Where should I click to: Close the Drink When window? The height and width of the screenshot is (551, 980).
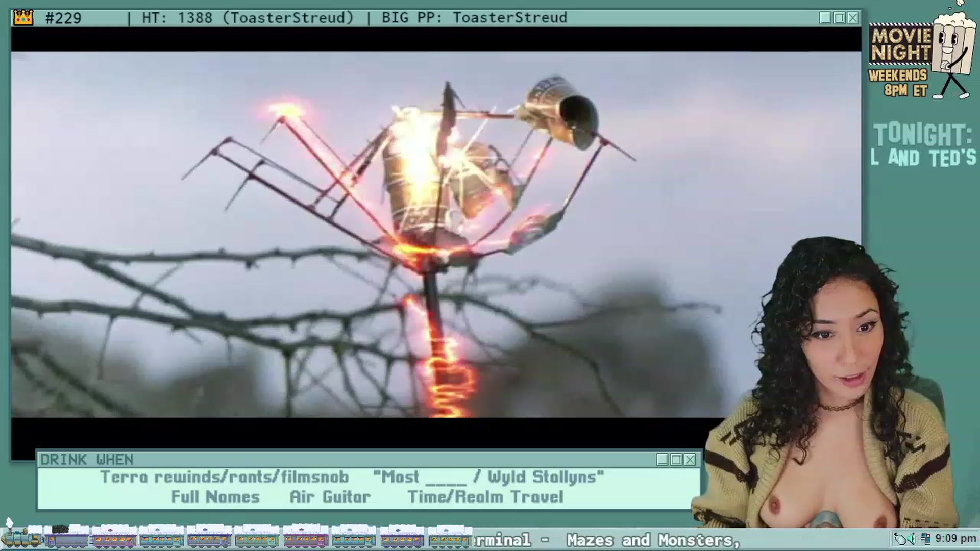[x=690, y=460]
